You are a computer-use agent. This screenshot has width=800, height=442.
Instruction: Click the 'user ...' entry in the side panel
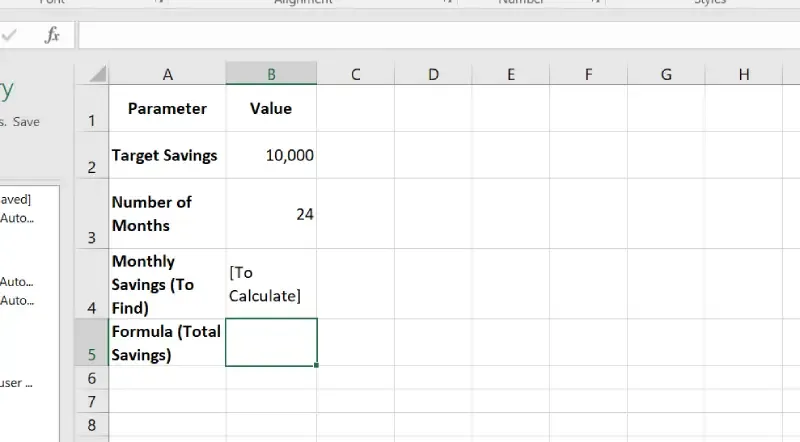16,383
